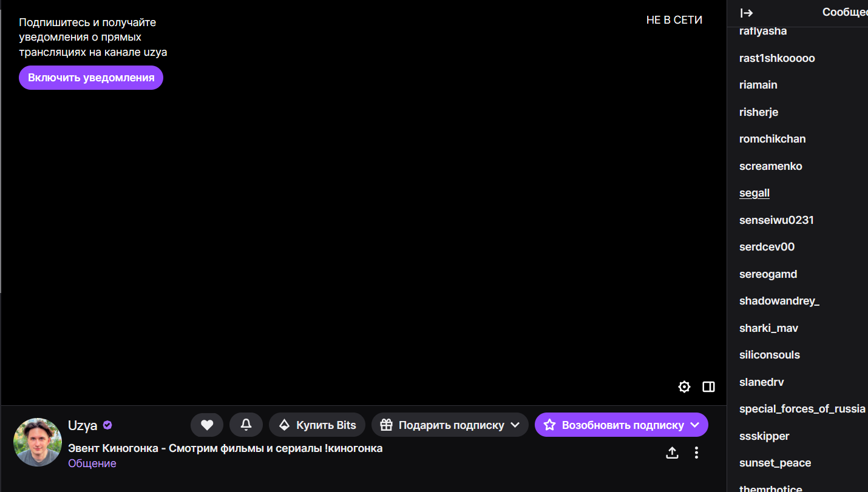Open the Подарить подписку dropdown
Screen dimensions: 868x492
coord(450,425)
